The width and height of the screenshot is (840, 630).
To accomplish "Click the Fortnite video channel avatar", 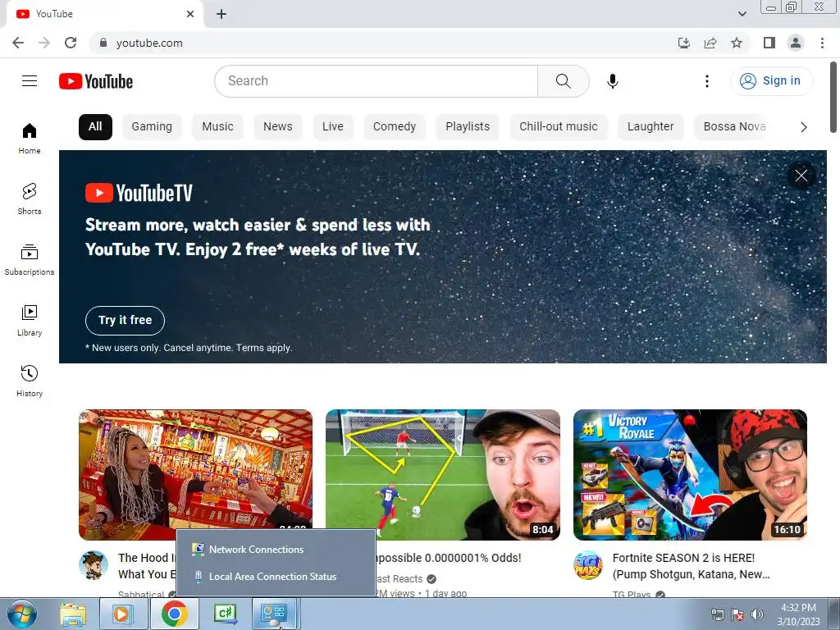I will [x=587, y=565].
